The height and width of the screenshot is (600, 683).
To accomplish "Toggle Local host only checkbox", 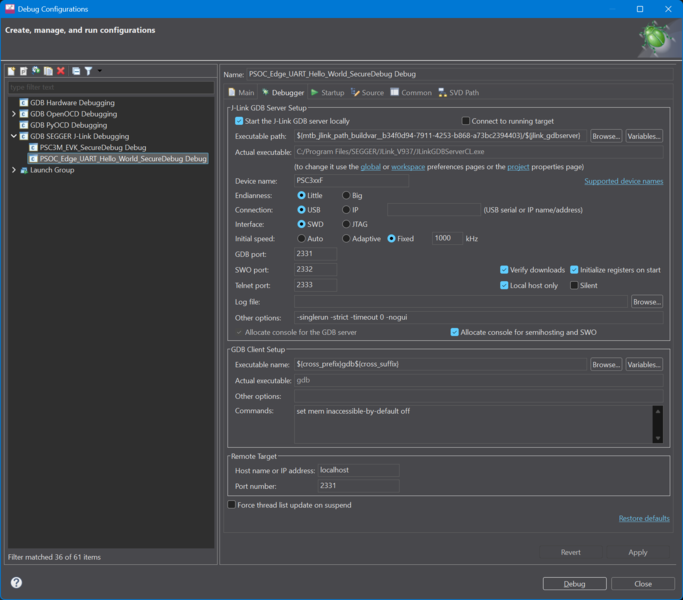I will pos(504,285).
